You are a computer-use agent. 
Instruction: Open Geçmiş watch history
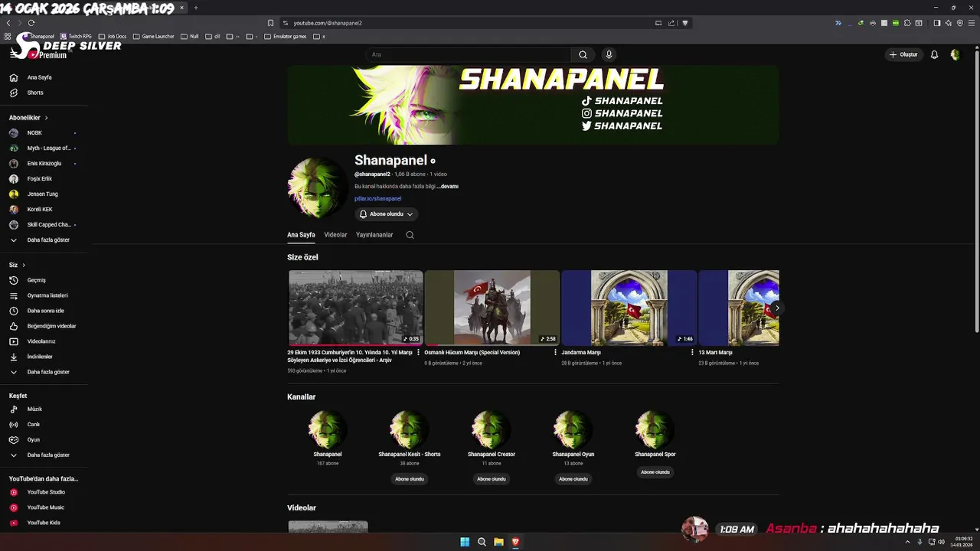point(37,280)
